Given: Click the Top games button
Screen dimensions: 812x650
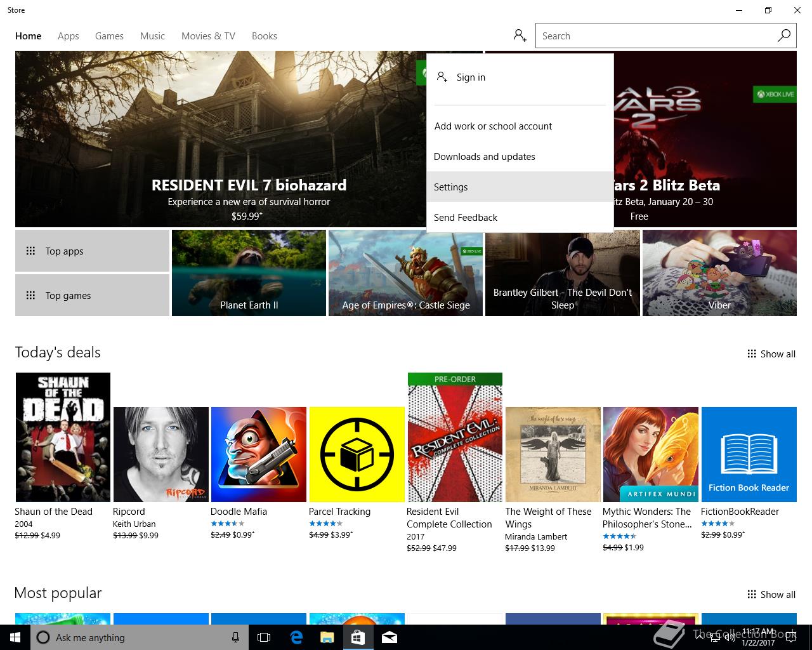Looking at the screenshot, I should [92, 295].
